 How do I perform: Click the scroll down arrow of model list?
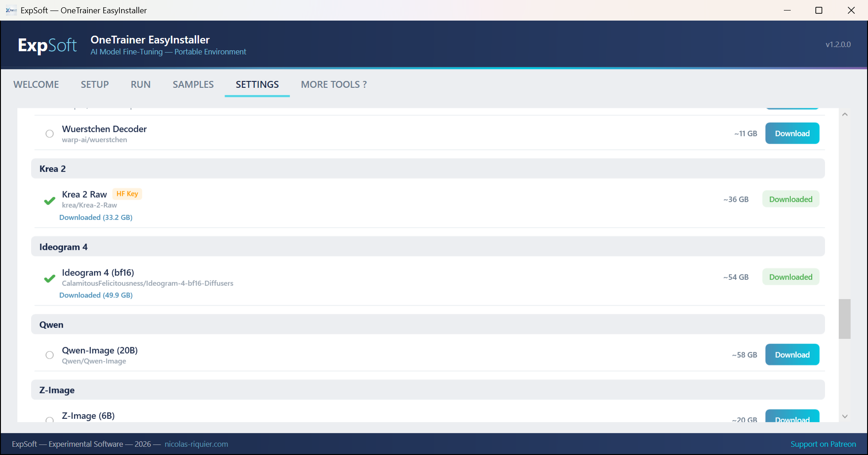coord(845,416)
